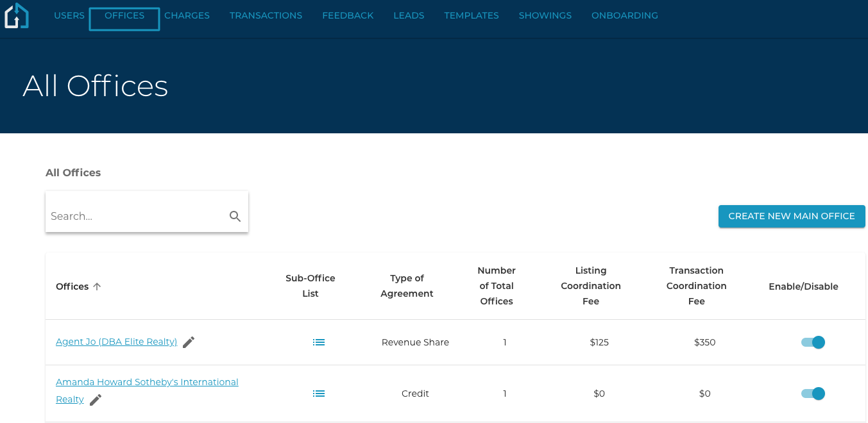Click the home logo icon
Image resolution: width=868 pixels, height=423 pixels.
coord(17,16)
